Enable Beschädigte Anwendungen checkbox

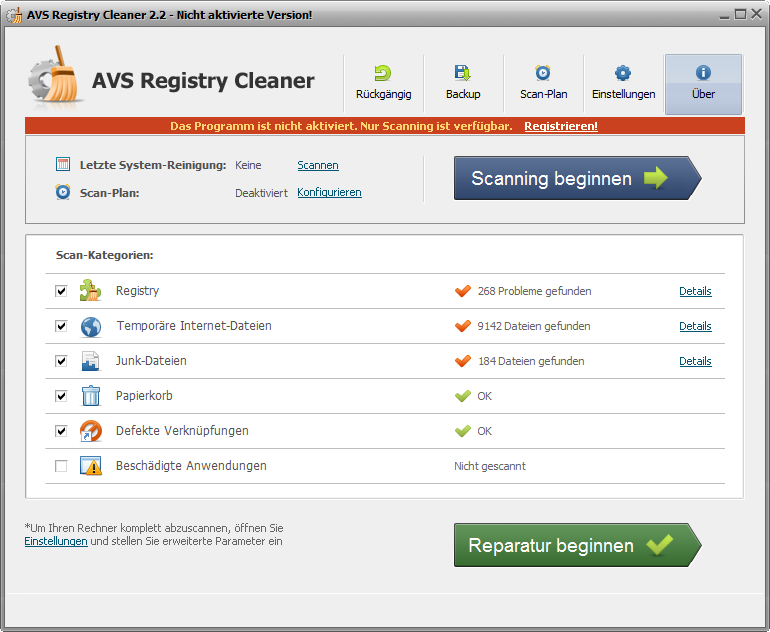[61, 466]
